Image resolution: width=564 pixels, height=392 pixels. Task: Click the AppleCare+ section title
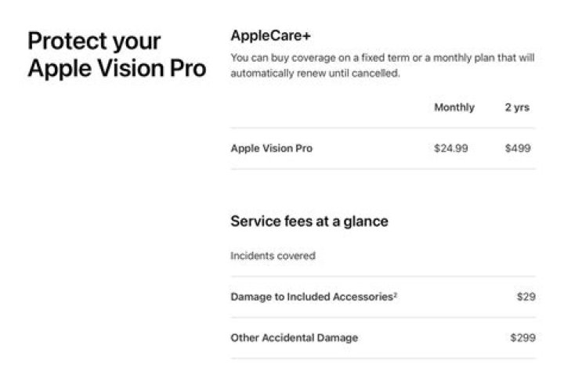pos(272,36)
